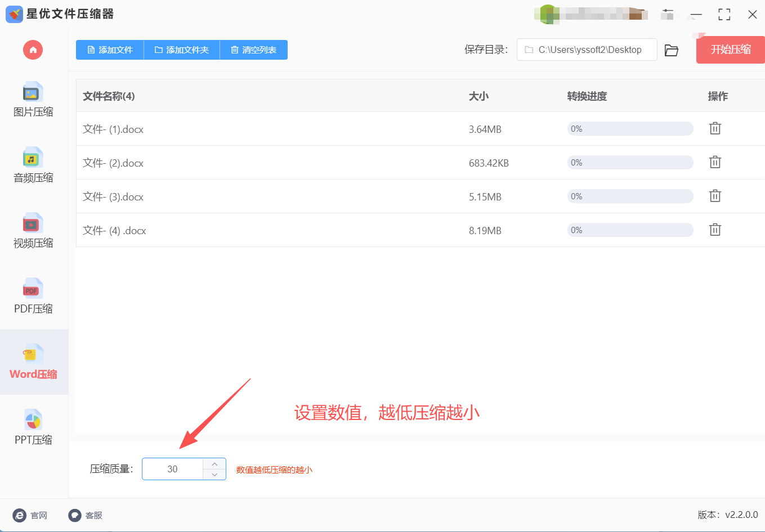This screenshot has height=532, width=765.
Task: Open the 客服 customer service link
Action: (86, 515)
